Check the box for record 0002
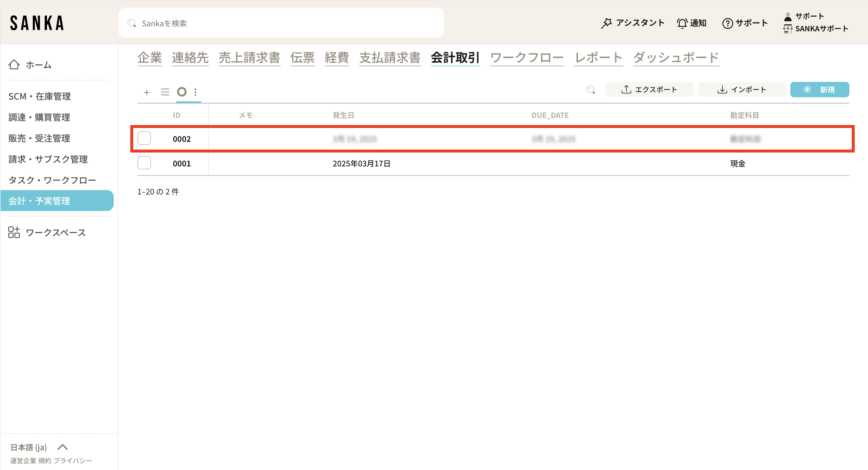The image size is (868, 470). point(144,138)
